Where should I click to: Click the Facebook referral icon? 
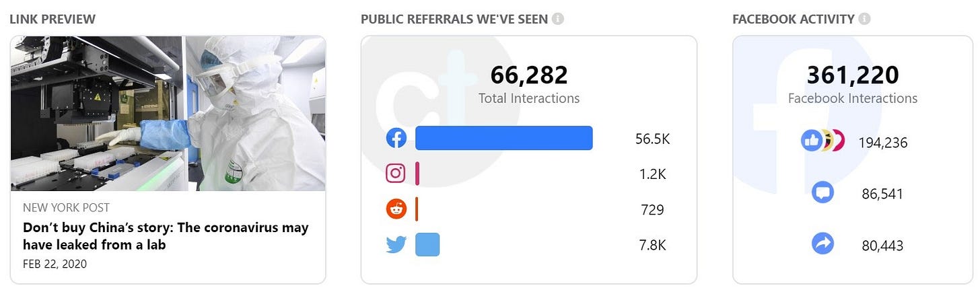(x=396, y=139)
